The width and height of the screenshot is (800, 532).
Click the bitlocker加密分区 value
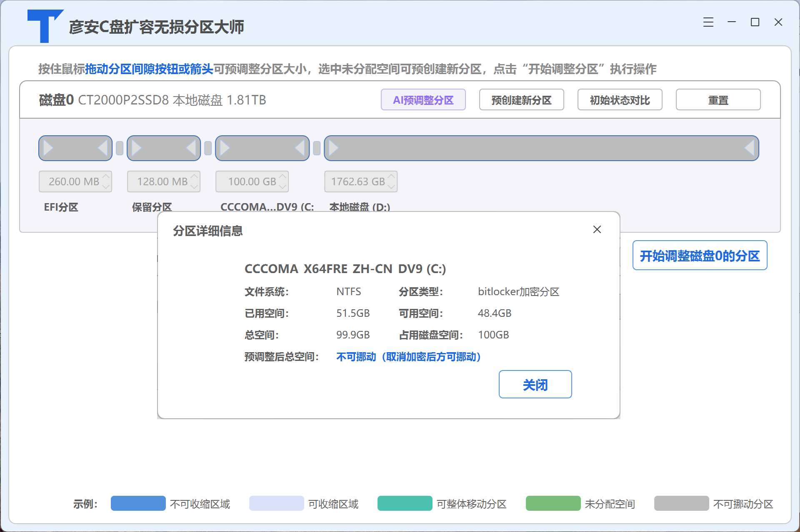[x=518, y=292]
